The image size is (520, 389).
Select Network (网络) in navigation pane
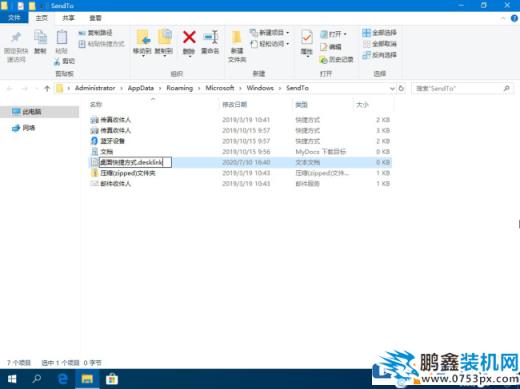[23, 128]
